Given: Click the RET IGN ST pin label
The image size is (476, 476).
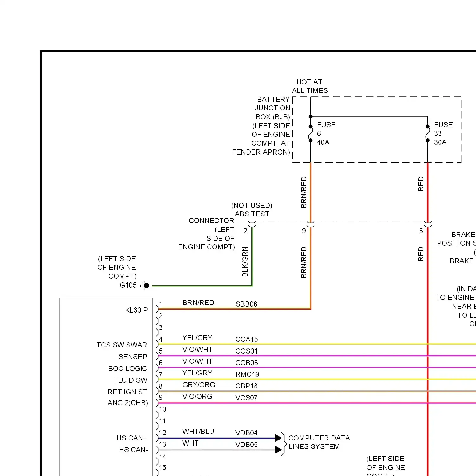Looking at the screenshot, I should click(x=127, y=392).
